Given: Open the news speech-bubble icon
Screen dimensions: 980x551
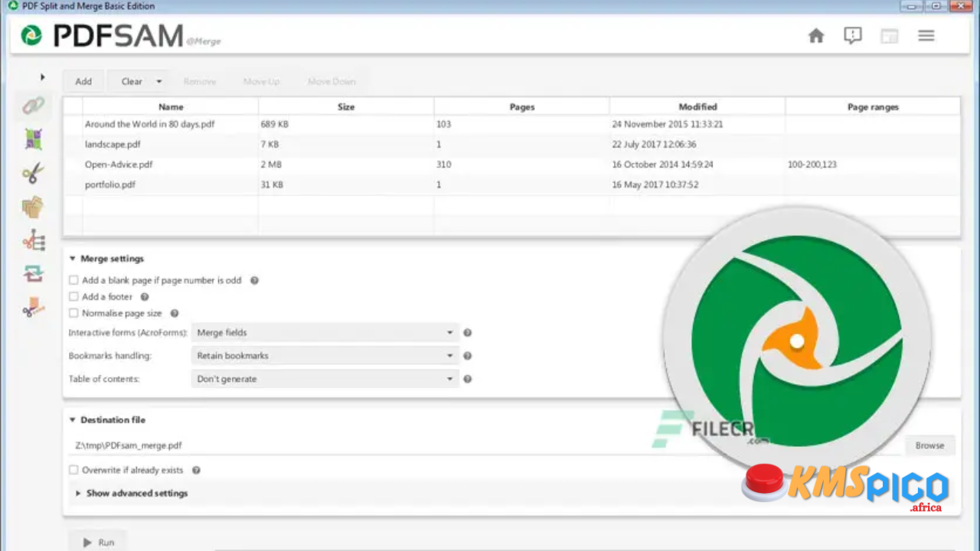Looking at the screenshot, I should (x=853, y=35).
